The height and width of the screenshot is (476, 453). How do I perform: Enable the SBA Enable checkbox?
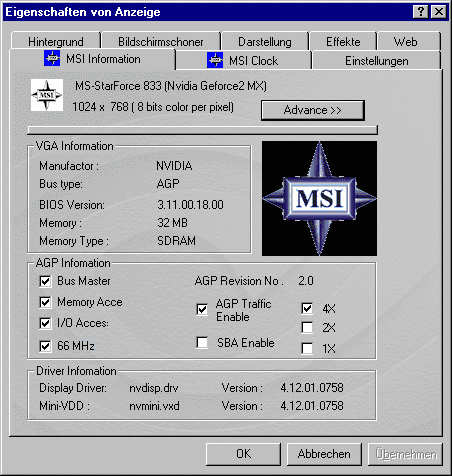(x=202, y=342)
